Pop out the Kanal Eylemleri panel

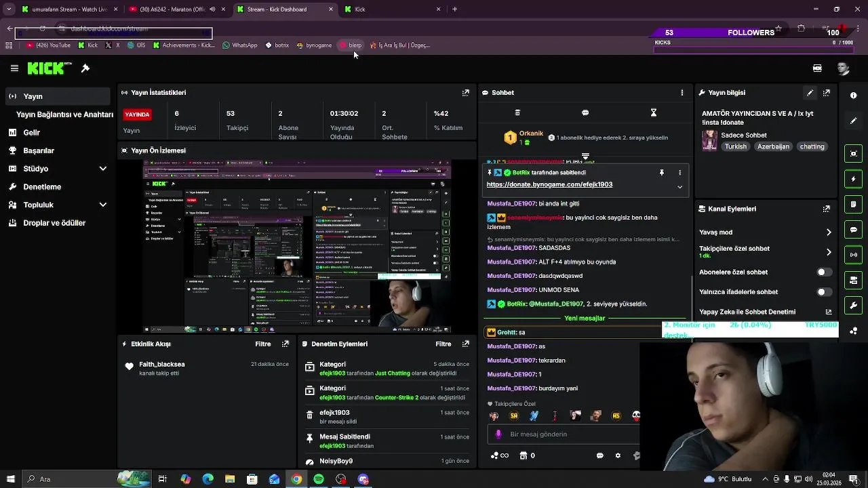click(827, 209)
